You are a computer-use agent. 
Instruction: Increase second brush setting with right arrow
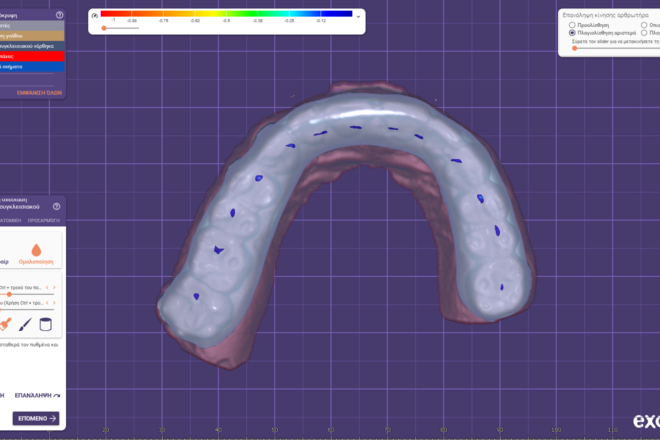click(x=54, y=303)
